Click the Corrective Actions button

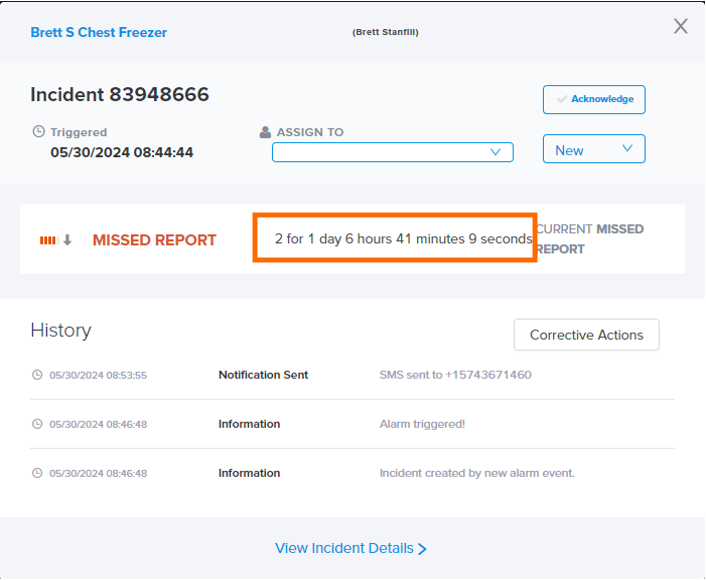point(586,335)
